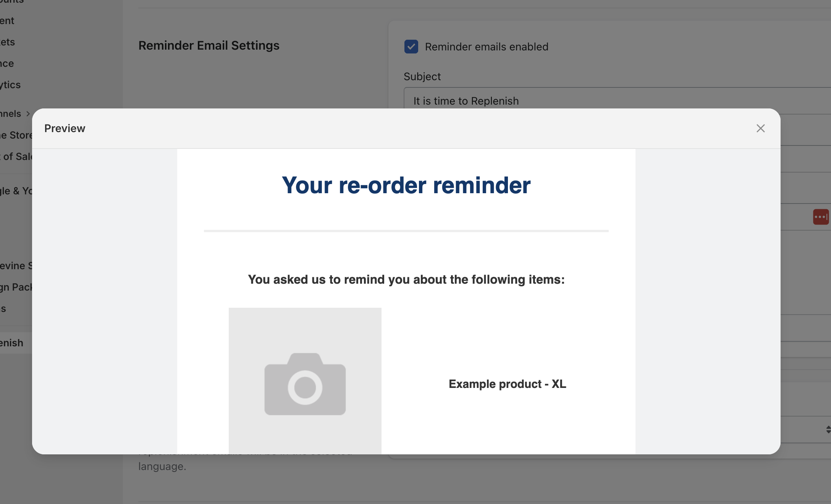Expand Sales channels chevron in sidebar
The height and width of the screenshot is (504, 831).
(28, 114)
